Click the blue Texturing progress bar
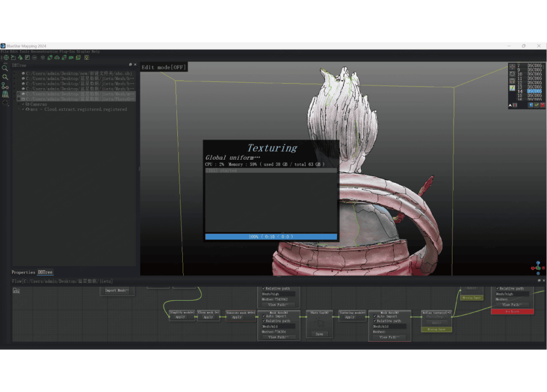 271,237
